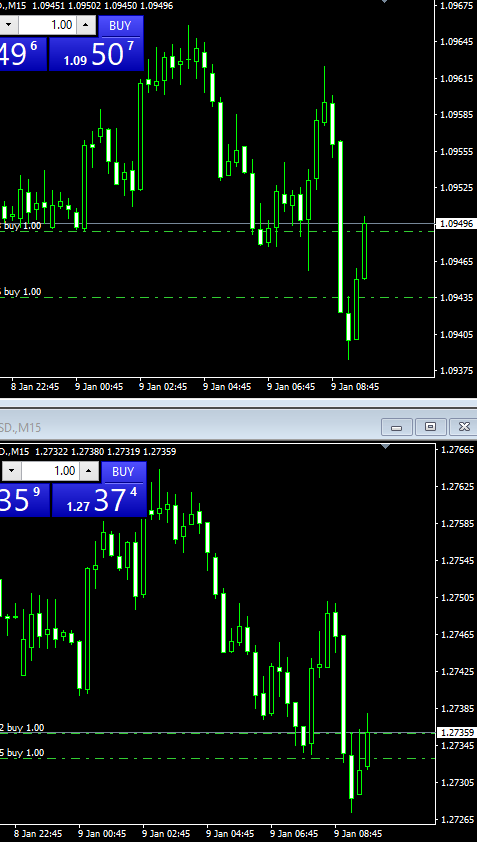Increase volume with up arrow in the 1.27 chart
Screen dimensions: 477x842
(89, 471)
